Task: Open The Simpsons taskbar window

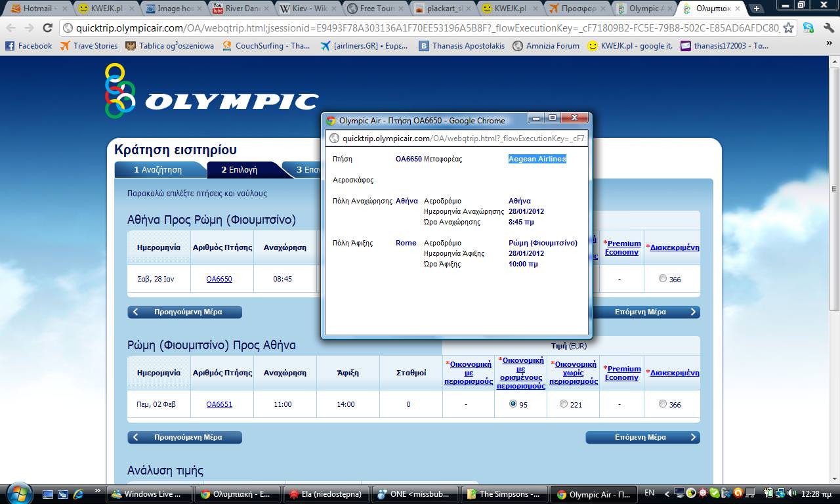Action: tap(503, 494)
